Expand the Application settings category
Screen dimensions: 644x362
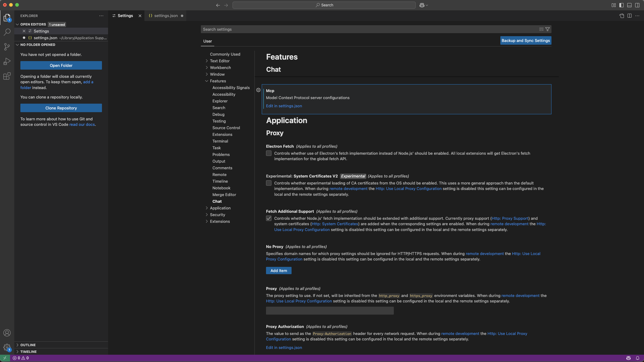(207, 208)
